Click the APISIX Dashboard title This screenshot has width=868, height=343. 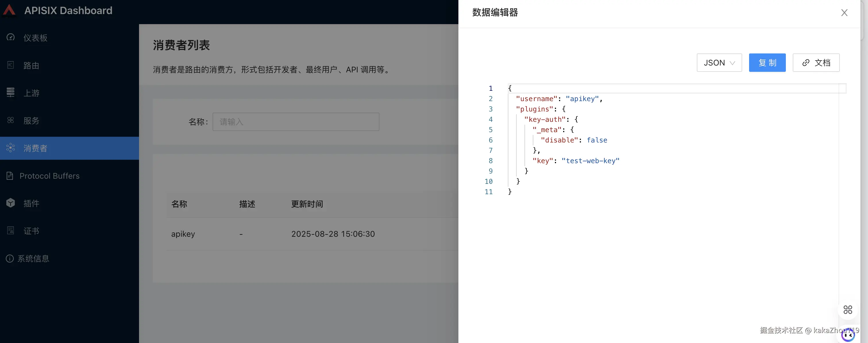click(68, 10)
